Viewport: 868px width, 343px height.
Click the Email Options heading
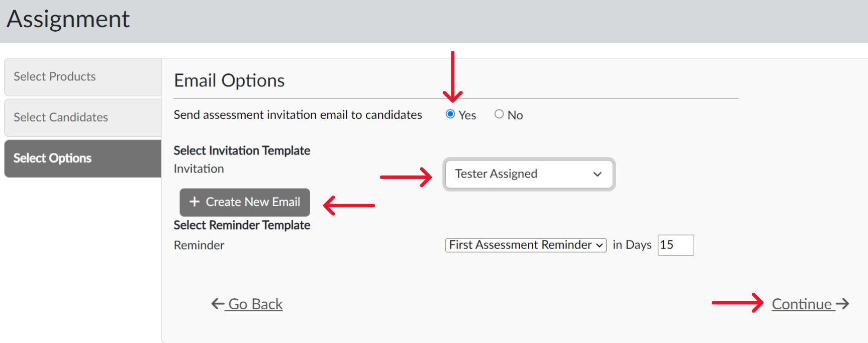[x=229, y=80]
